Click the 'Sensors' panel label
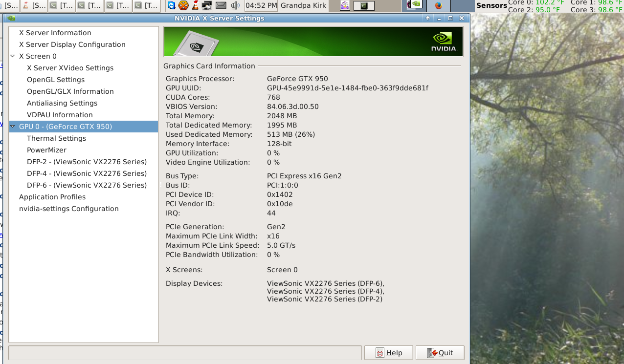This screenshot has width=624, height=364. pyautogui.click(x=491, y=5)
